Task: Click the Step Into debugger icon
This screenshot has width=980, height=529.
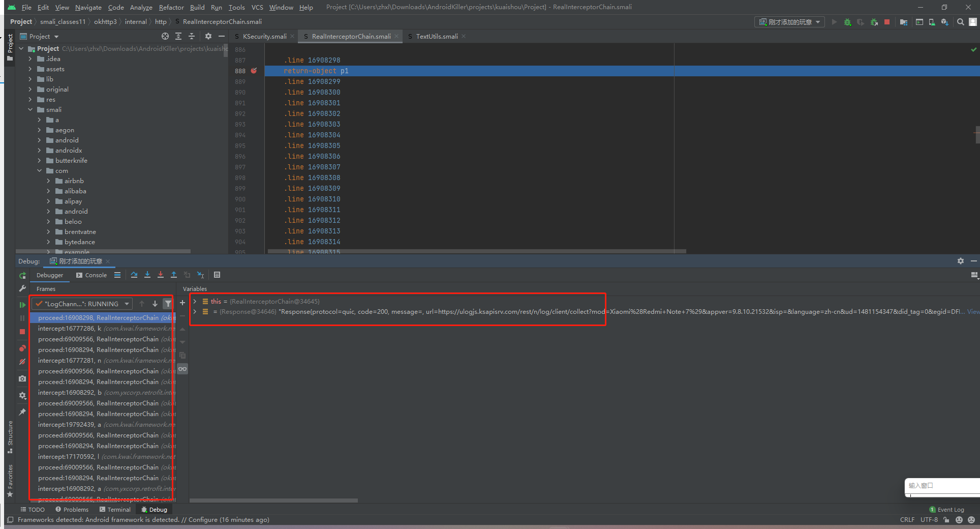Action: click(x=147, y=275)
